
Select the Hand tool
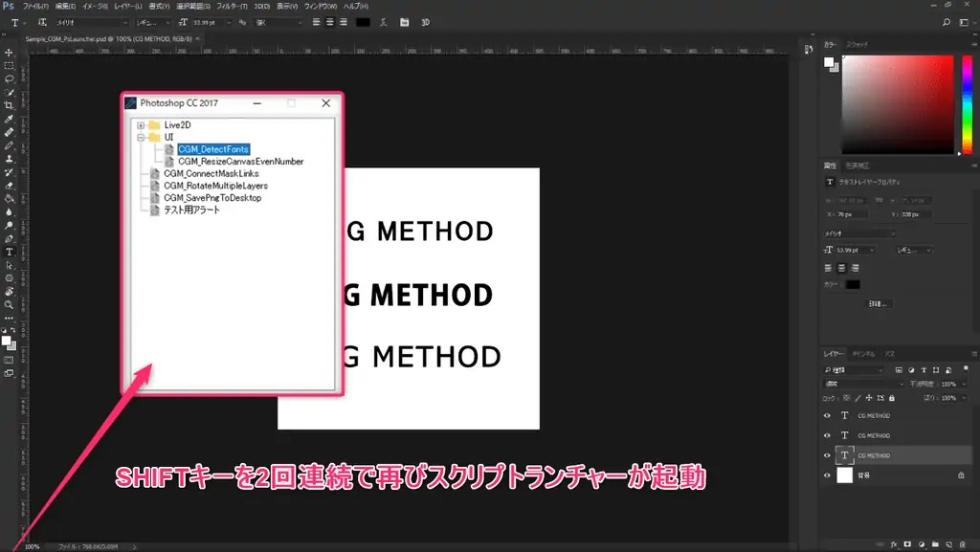[9, 292]
